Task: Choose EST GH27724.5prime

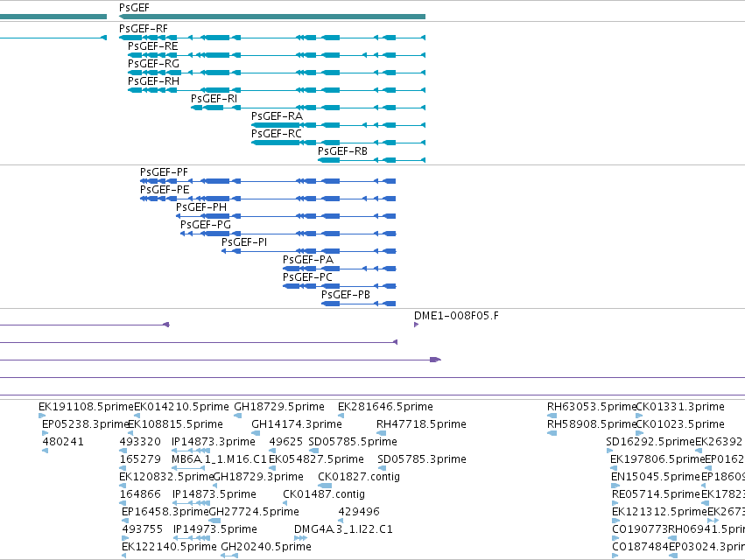Action: (254, 512)
